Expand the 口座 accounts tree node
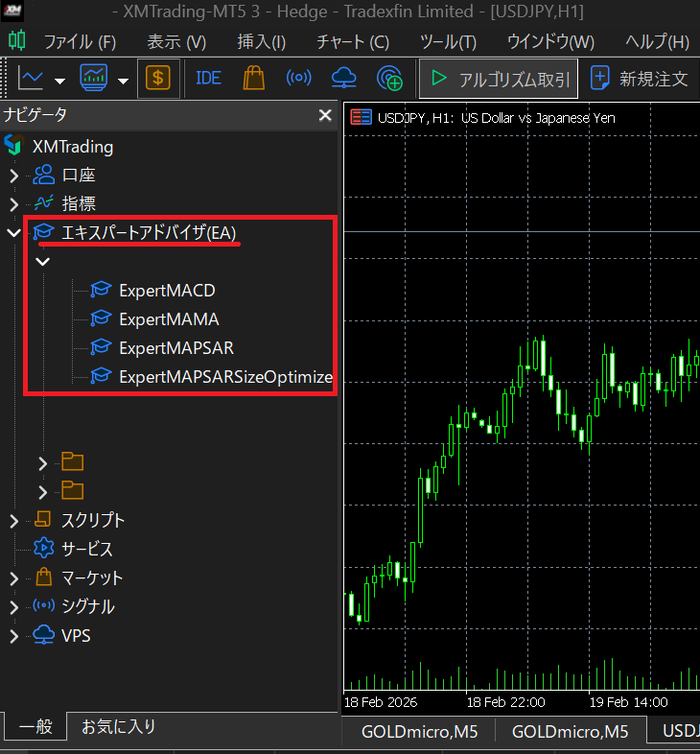700x754 pixels. [13, 176]
